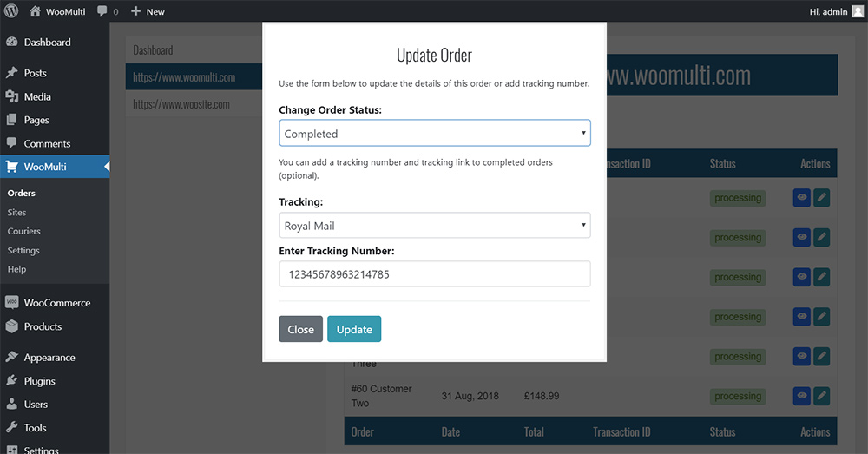Open the Change Order Status dropdown

434,134
